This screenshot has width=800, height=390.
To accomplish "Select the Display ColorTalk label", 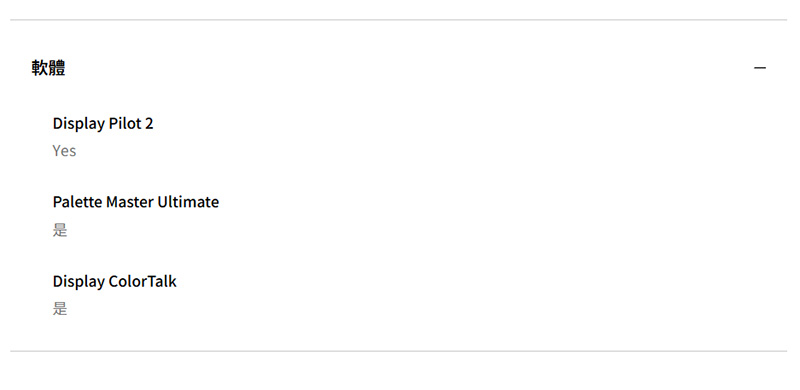I will (x=115, y=282).
